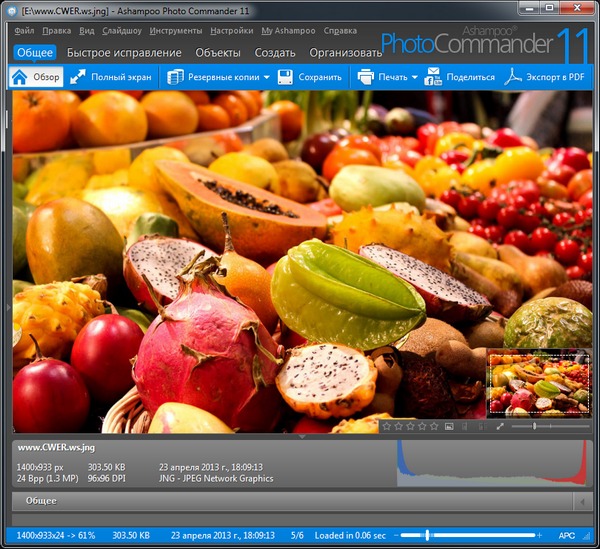600x549 pixels.
Task: Export the image via Экспорт в PDF
Action: pyautogui.click(x=513, y=77)
